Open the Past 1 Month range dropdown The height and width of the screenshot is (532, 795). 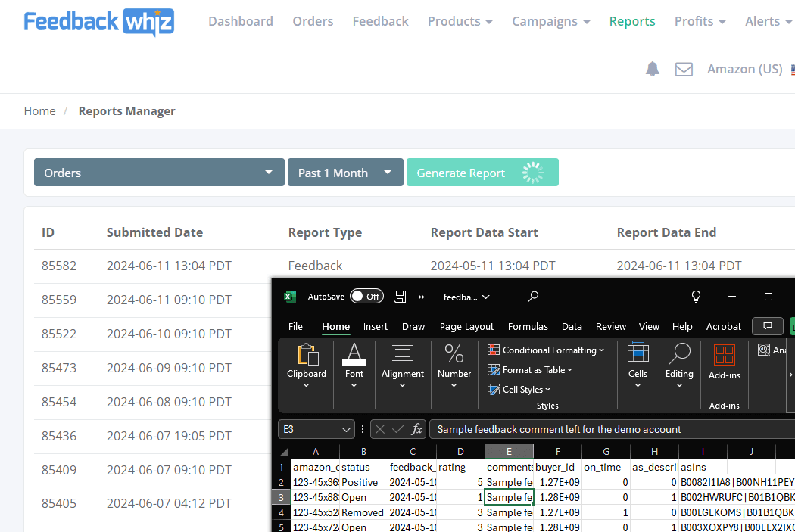(x=345, y=173)
